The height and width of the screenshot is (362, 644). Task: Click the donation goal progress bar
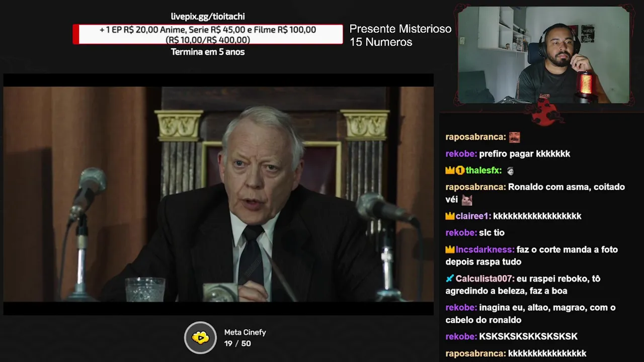point(208,34)
